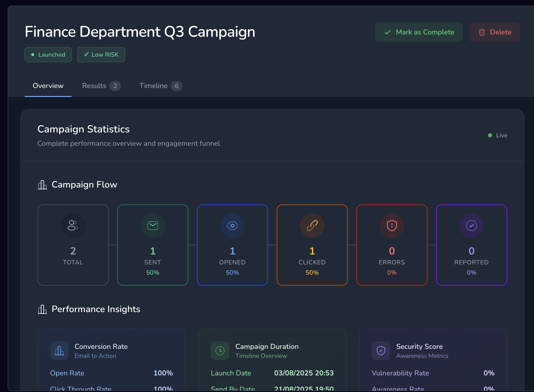Delete the Finance Department Q3 Campaign
Image resolution: width=534 pixels, height=392 pixels.
click(x=494, y=32)
